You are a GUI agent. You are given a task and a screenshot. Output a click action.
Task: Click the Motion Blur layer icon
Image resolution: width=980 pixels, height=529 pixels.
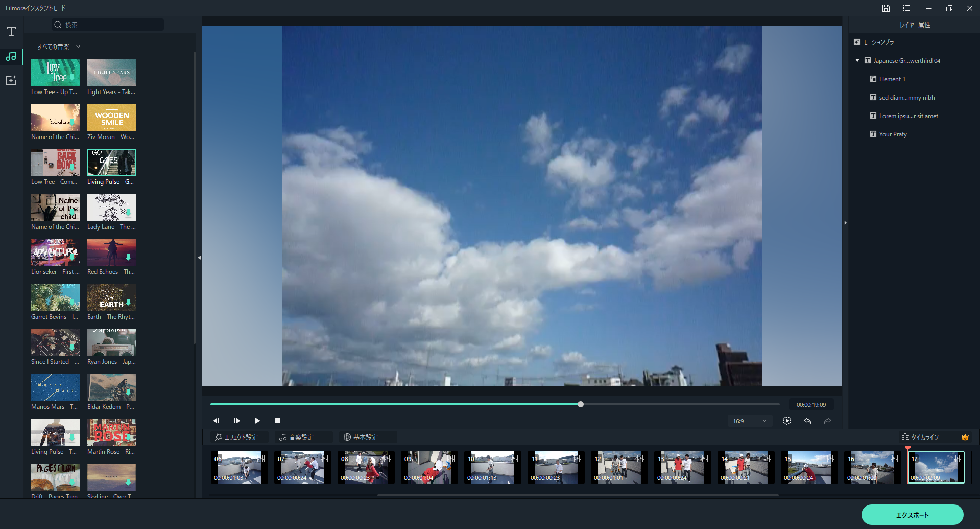click(857, 42)
